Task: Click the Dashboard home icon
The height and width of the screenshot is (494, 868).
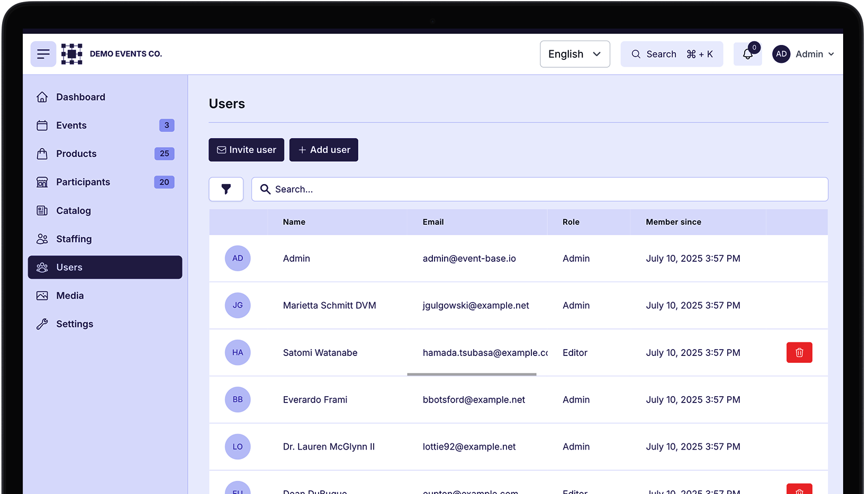Action: (42, 97)
